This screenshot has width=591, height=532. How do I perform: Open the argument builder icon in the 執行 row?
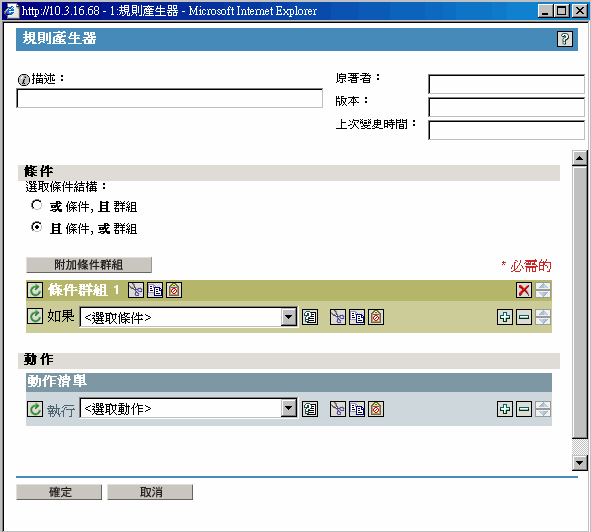pos(310,409)
